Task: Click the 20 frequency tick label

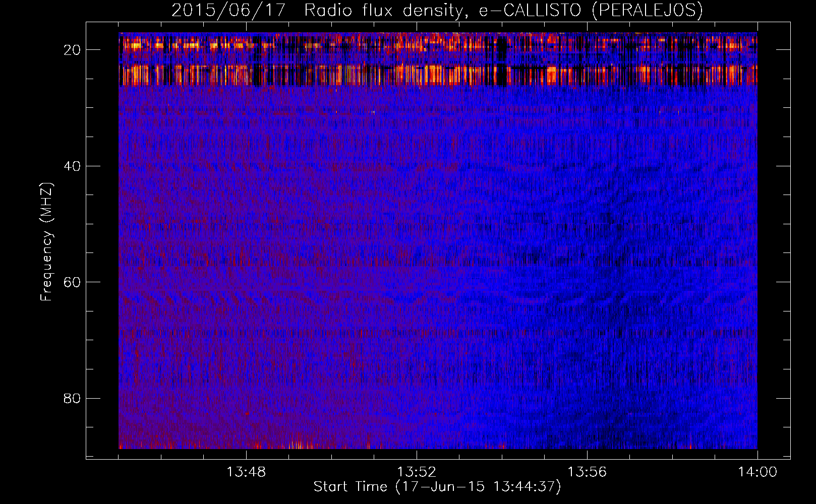Action: [73, 50]
